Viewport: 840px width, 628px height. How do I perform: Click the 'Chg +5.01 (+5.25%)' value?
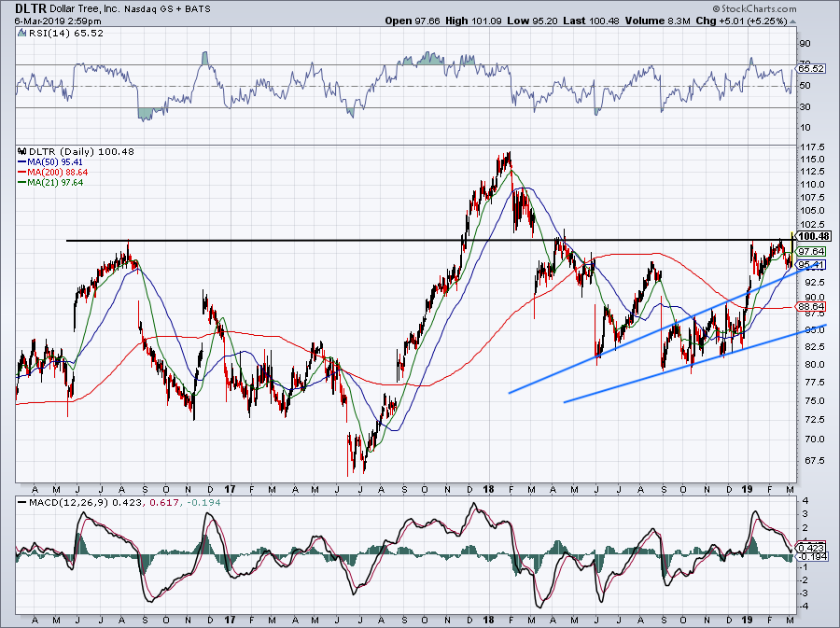pos(741,21)
